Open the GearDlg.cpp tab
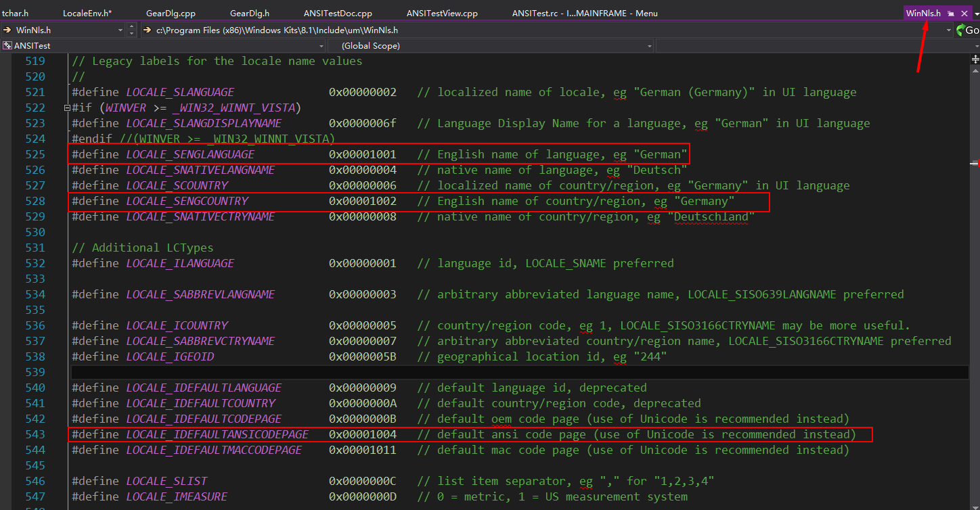 (x=170, y=14)
